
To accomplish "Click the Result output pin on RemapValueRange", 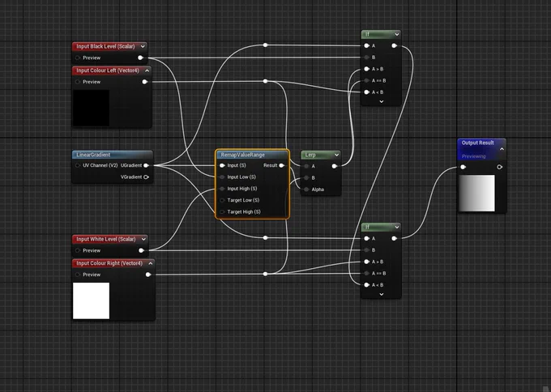I will (x=281, y=165).
